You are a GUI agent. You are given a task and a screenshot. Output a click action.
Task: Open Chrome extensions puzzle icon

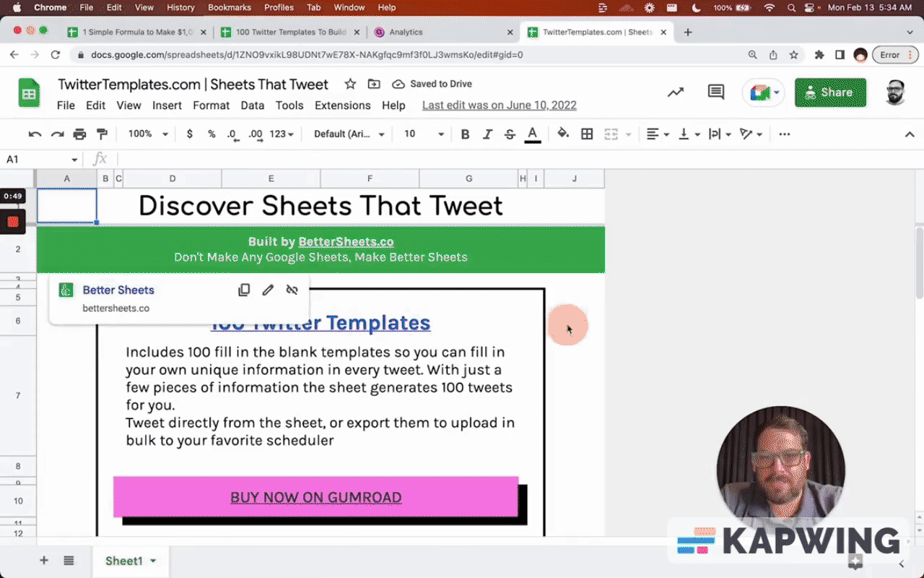(x=819, y=55)
